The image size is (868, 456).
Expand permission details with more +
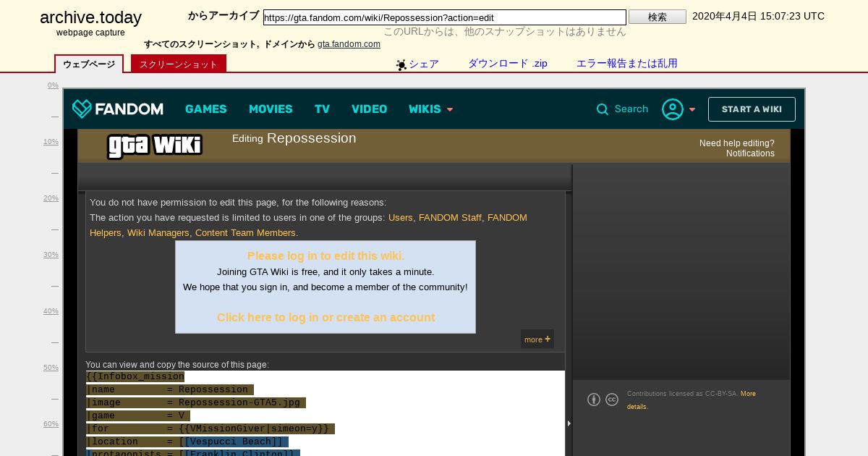(537, 339)
